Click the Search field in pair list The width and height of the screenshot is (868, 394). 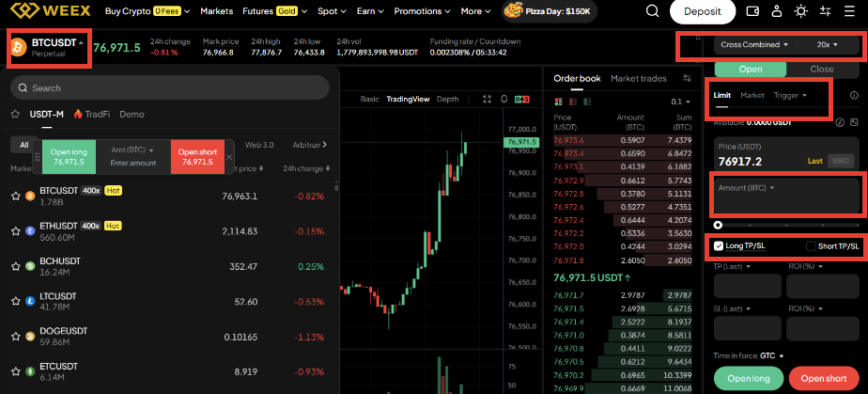[x=169, y=87]
